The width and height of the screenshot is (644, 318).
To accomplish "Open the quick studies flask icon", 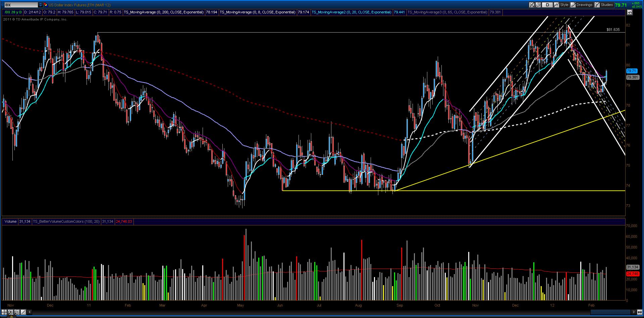I will (532, 5).
